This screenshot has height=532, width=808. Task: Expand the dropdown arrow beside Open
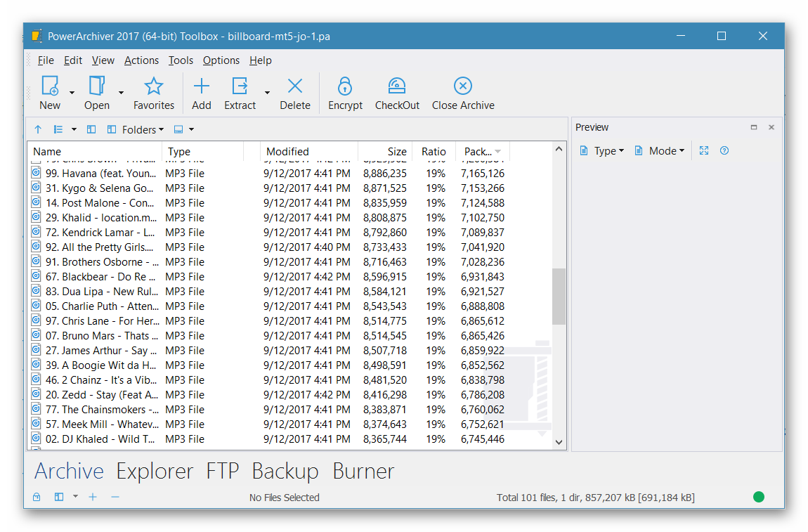[121, 93]
